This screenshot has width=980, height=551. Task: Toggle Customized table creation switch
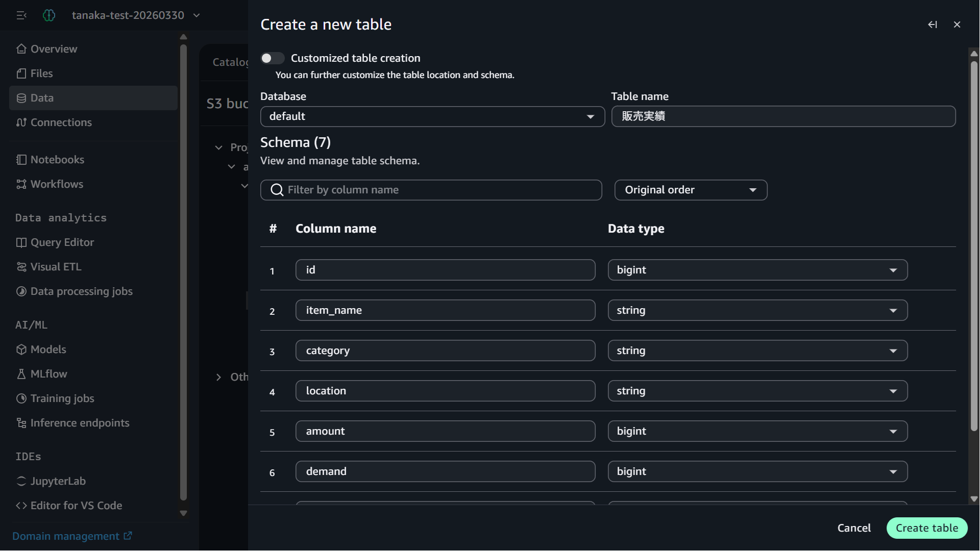click(272, 58)
